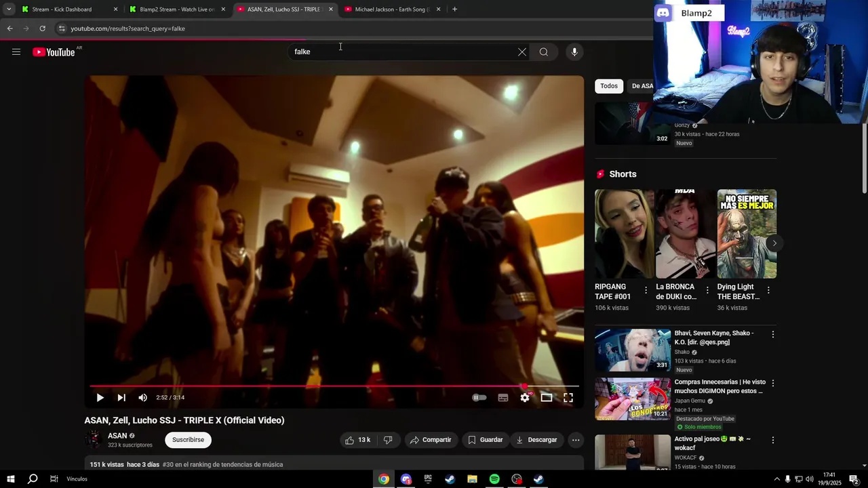868x488 pixels.
Task: Select the 'De ASAN' filter chip
Action: [642, 86]
